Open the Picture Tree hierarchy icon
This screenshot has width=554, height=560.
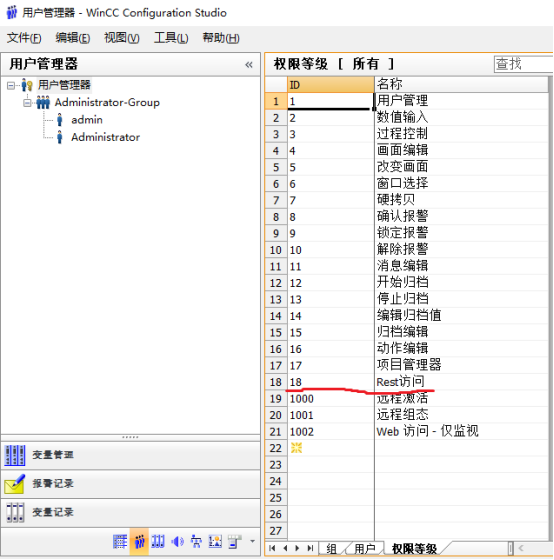coord(196,541)
